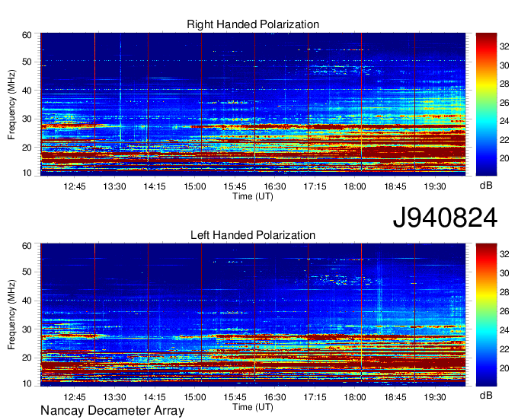Click the 15:00 time tick under Left Handed plot
This screenshot has height=420, width=518.
[x=194, y=397]
